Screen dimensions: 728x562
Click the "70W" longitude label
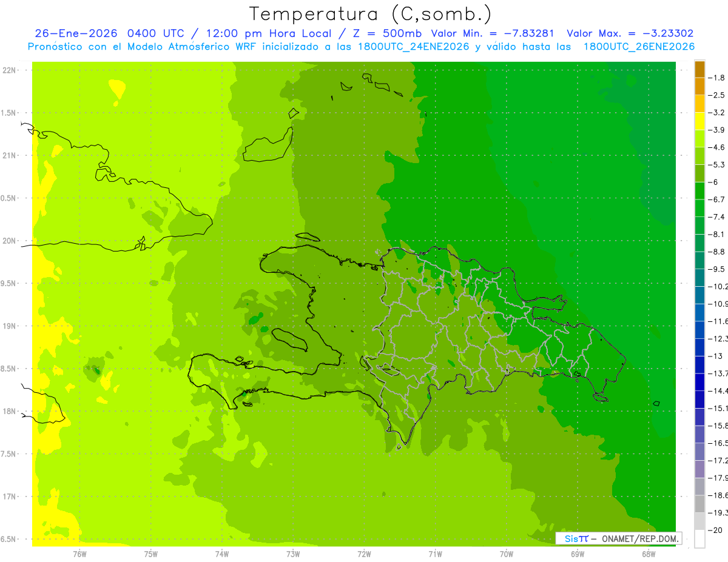click(507, 554)
